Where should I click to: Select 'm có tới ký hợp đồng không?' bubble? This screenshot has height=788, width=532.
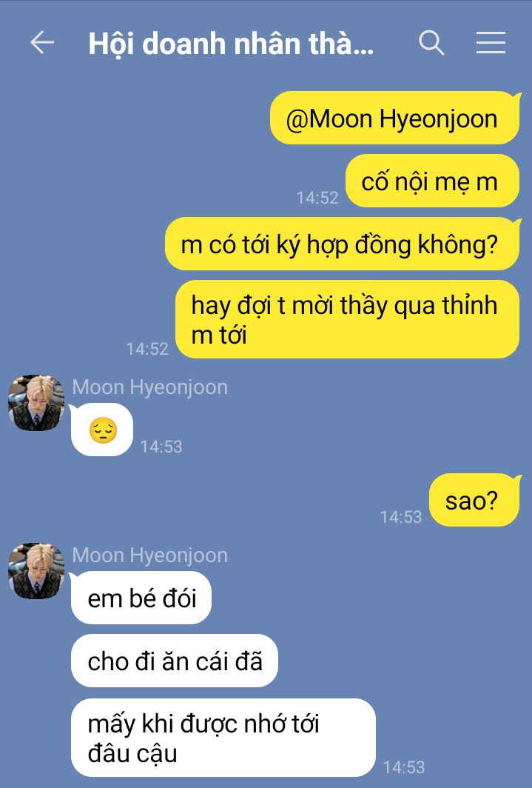(343, 244)
